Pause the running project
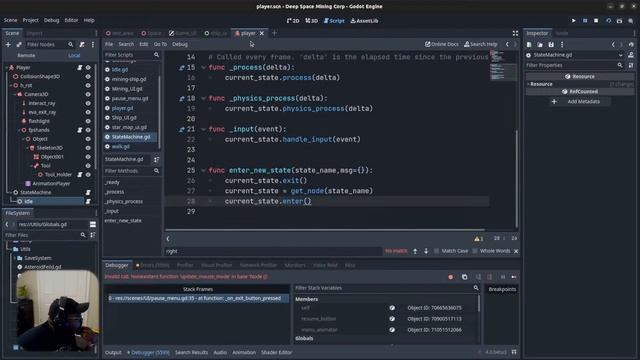 (x=585, y=20)
